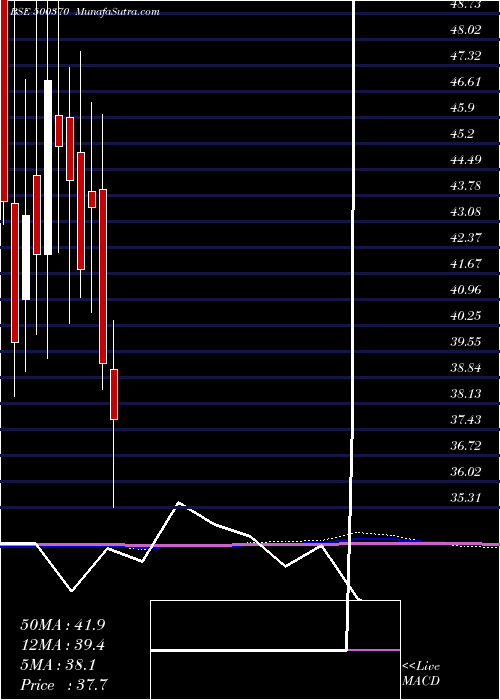The image size is (500, 700).
Task: Click the tall white candlestick body
Action: pyautogui.click(x=48, y=167)
